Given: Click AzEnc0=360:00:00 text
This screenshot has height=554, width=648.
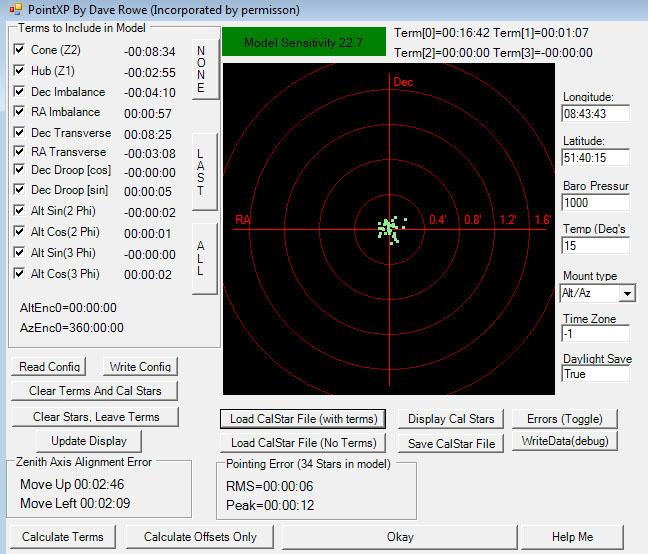Looking at the screenshot, I should pos(72,328).
